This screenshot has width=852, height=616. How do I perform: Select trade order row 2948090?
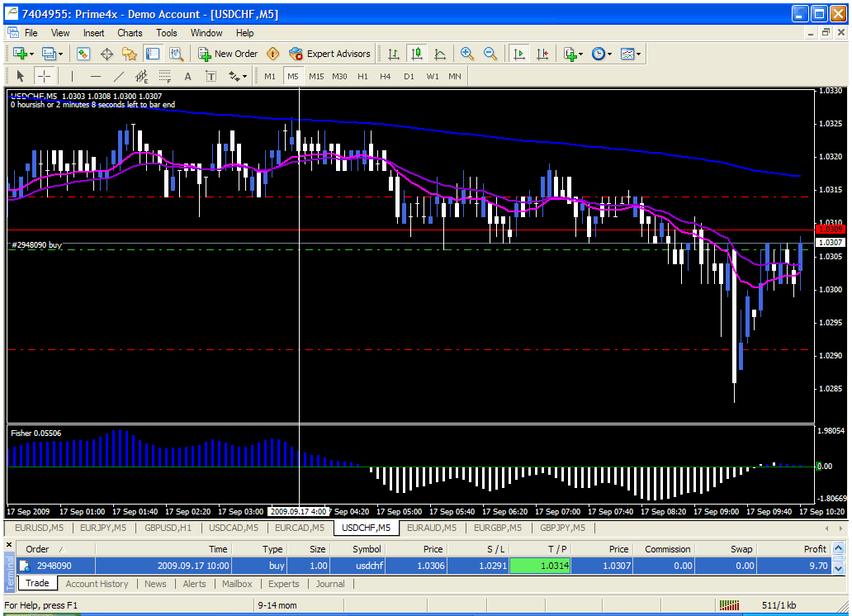click(424, 566)
